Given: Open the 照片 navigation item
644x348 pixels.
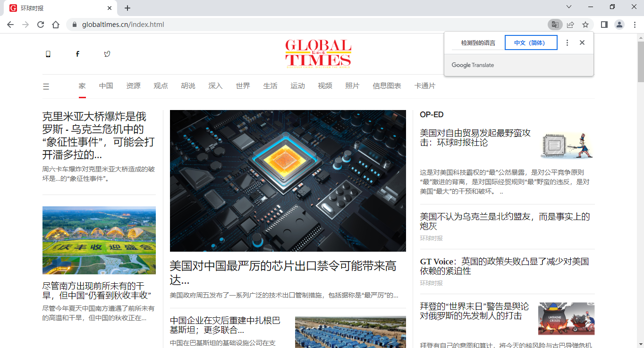Looking at the screenshot, I should point(353,86).
